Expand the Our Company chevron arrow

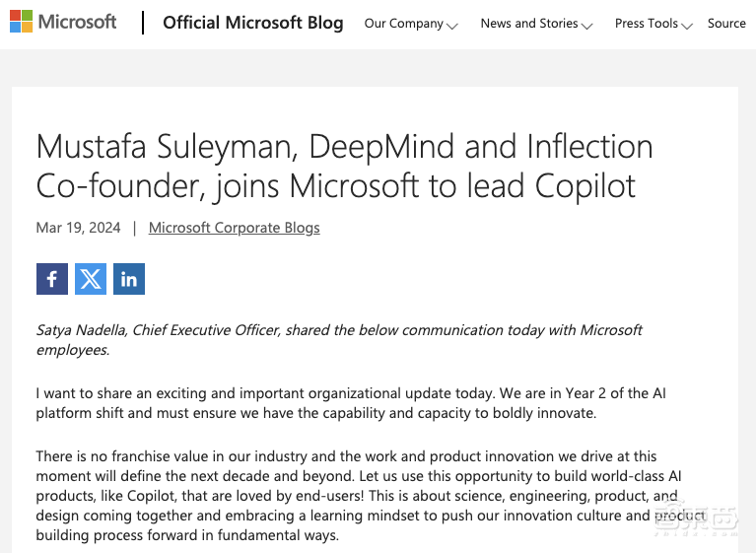tap(452, 25)
